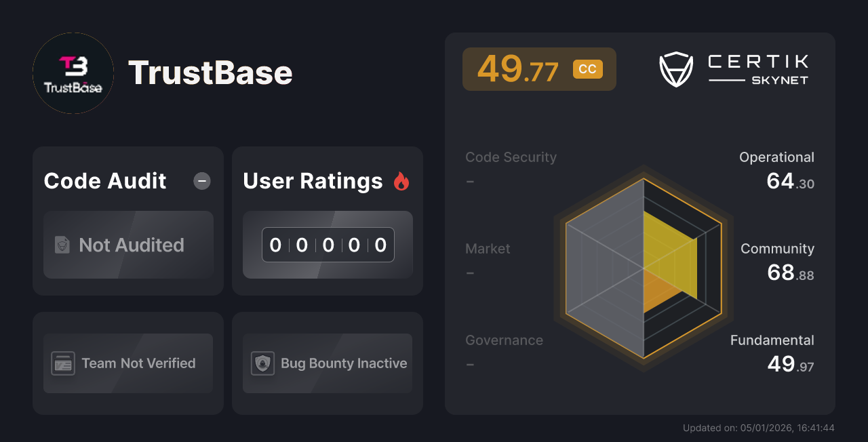
Task: Expand the Code Security section
Action: [511, 157]
